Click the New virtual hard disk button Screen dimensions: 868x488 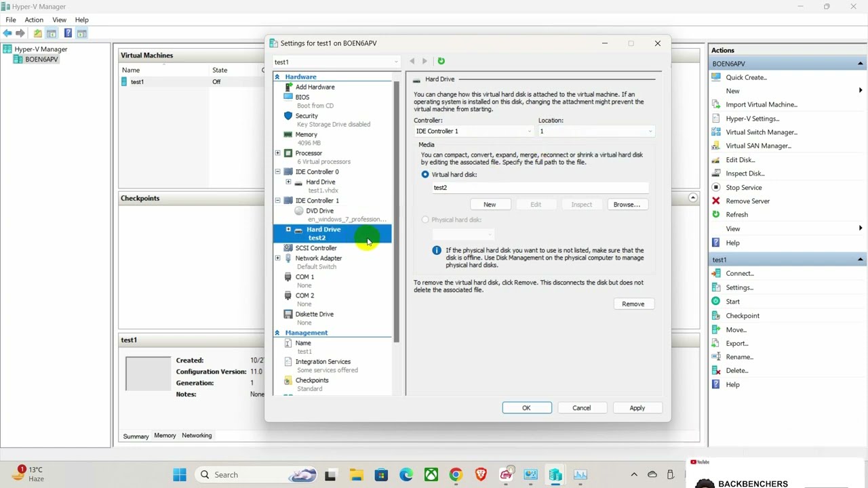tap(490, 204)
